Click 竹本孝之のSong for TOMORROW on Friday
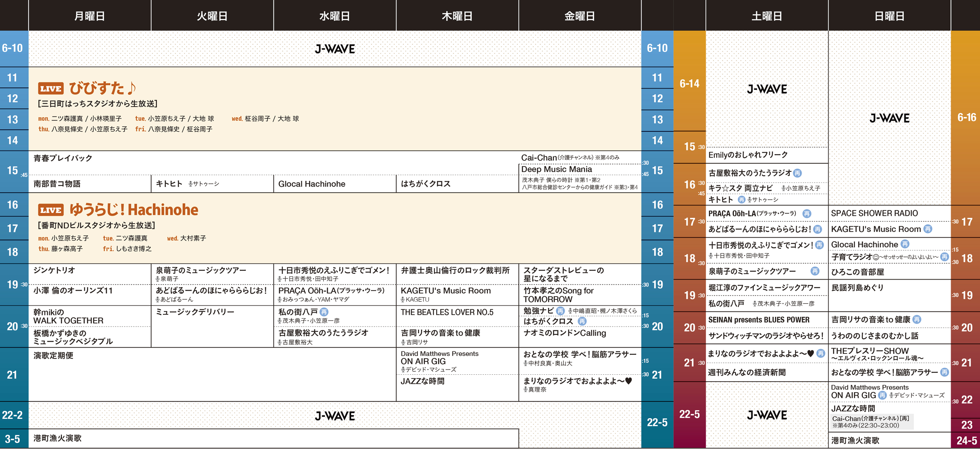The width and height of the screenshot is (980, 449). (x=559, y=295)
